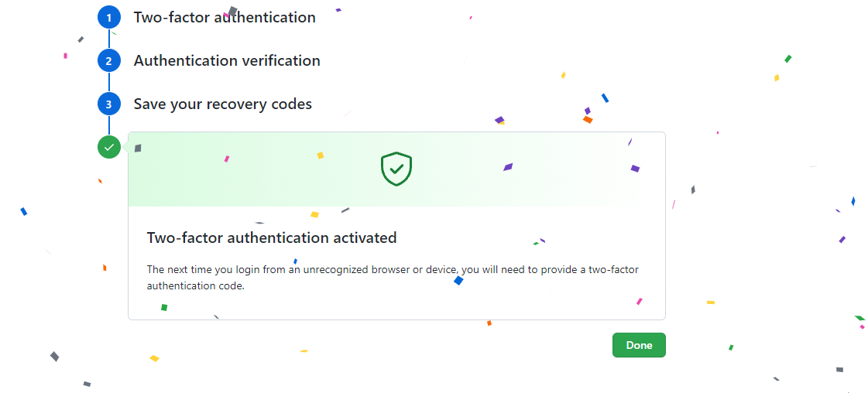The width and height of the screenshot is (868, 393).
Task: Click the gray confetti overlapping "Two-factor authentication" title
Action: coord(232,12)
